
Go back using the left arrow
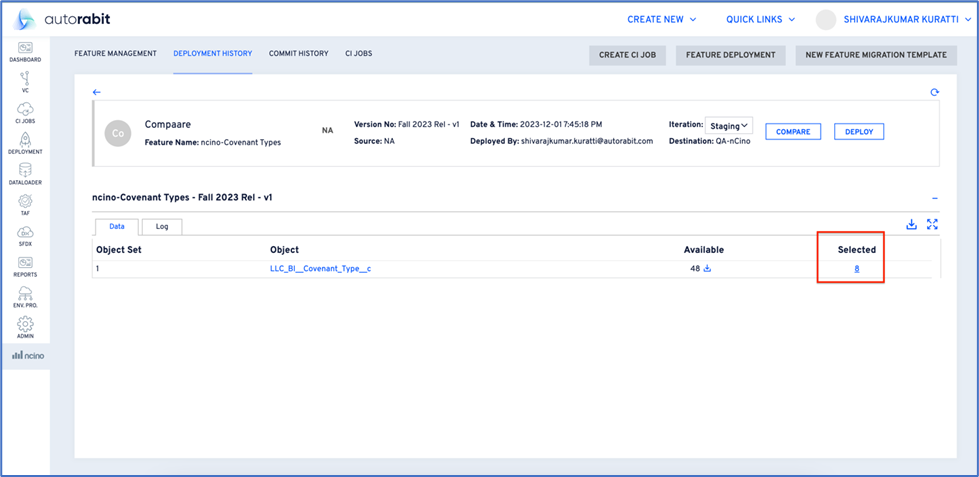coord(97,92)
